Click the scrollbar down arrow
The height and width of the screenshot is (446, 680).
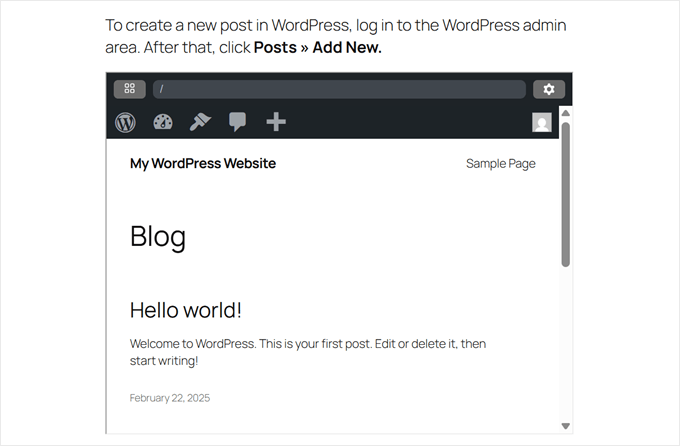click(565, 426)
